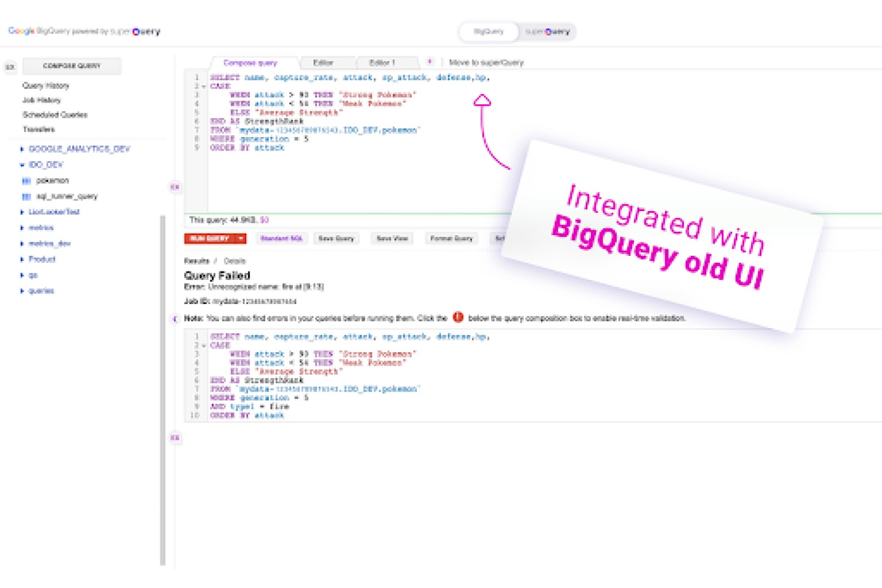Image resolution: width=882 pixels, height=588 pixels.
Task: Switch to the Editor tab
Action: pos(323,62)
